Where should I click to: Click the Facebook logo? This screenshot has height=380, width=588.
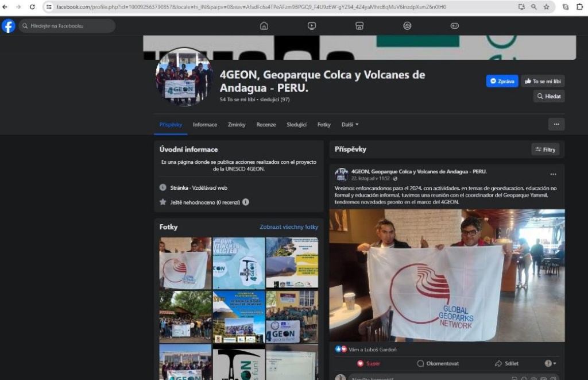(8, 26)
